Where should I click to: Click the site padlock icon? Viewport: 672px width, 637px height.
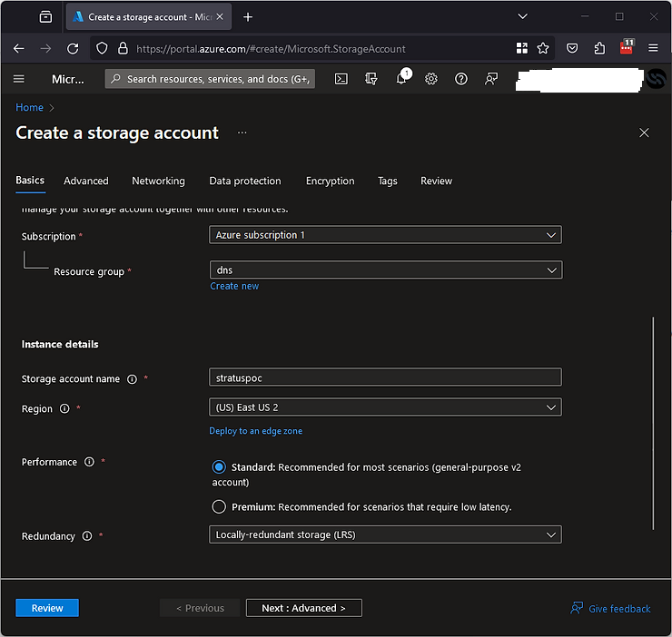coord(123,48)
